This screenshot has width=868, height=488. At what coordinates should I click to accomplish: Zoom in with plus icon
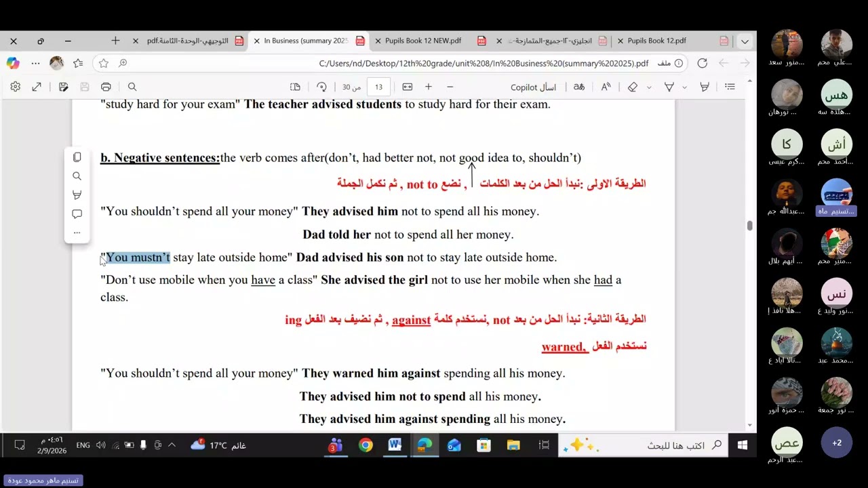(429, 87)
